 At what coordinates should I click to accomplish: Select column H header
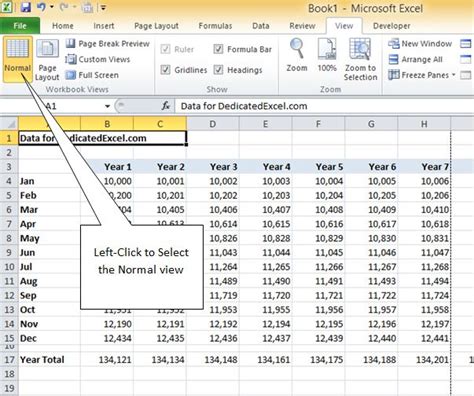coord(424,124)
